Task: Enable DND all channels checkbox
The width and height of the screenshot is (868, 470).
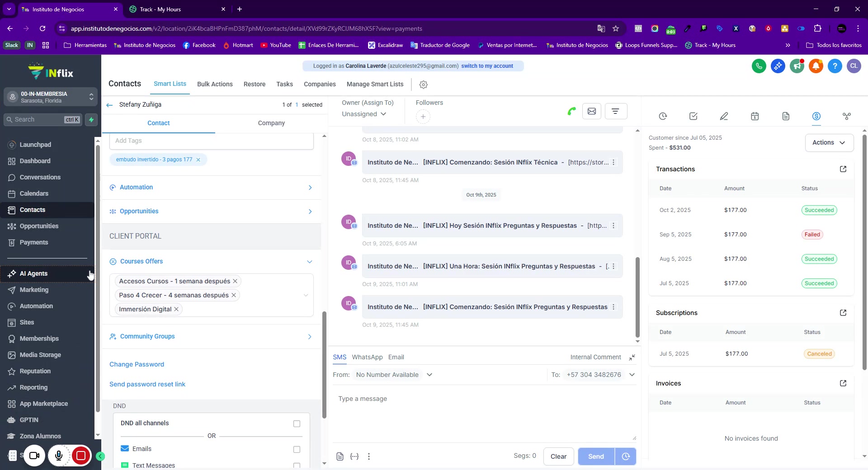Action: pyautogui.click(x=297, y=423)
